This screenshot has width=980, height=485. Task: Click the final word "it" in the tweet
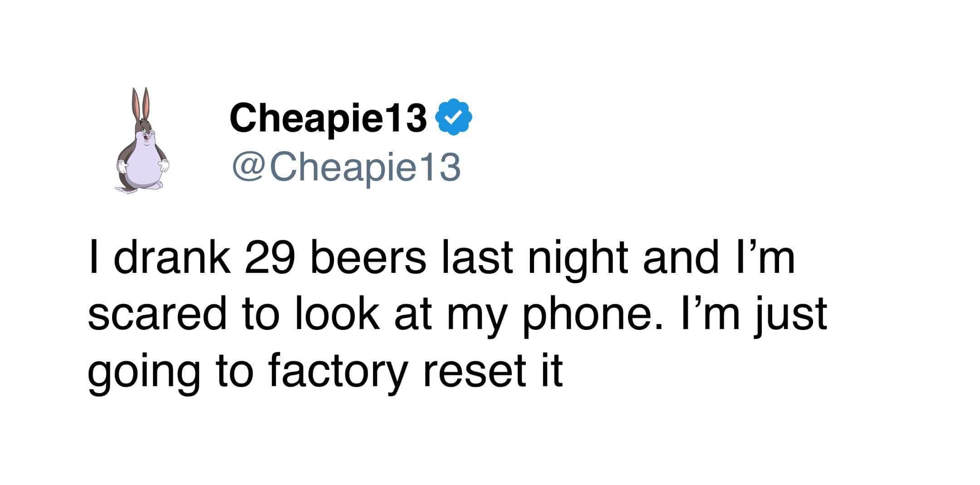coord(551,371)
